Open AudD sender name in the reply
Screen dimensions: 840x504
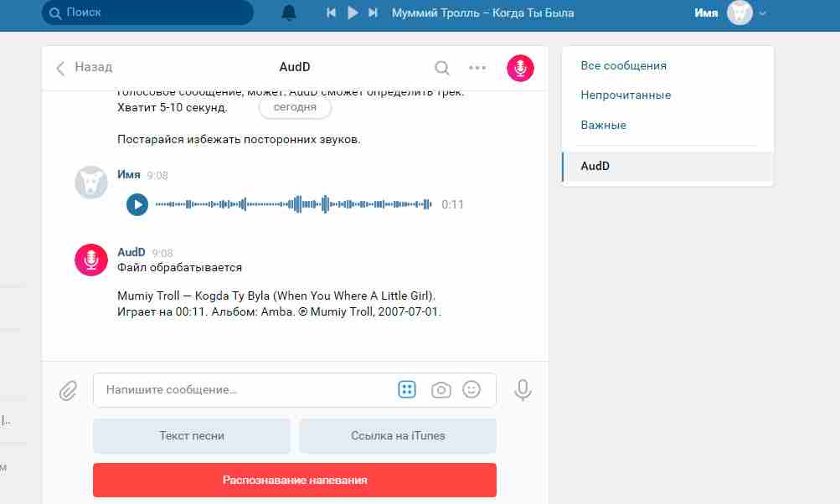coord(131,252)
